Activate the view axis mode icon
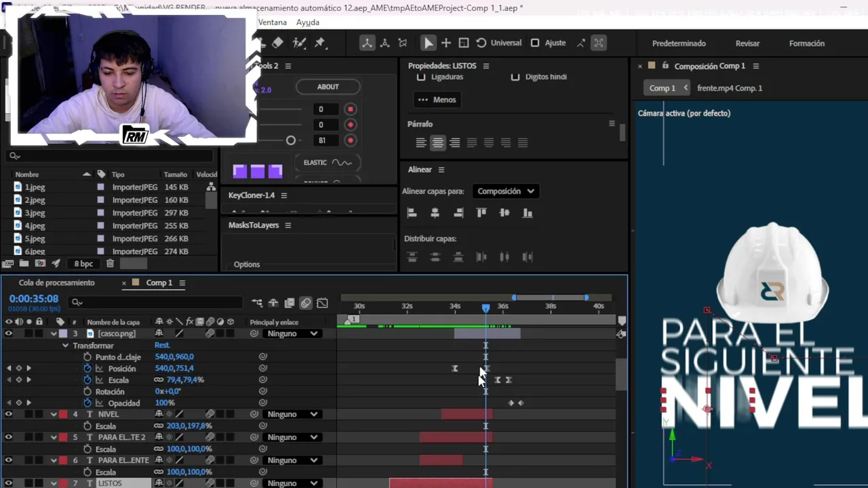This screenshot has height=488, width=868. pos(403,43)
